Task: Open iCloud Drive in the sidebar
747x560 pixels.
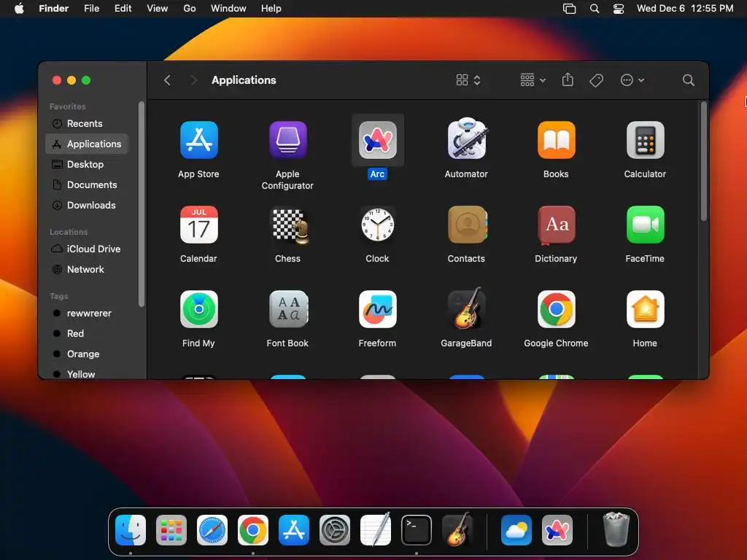Action: 87,249
